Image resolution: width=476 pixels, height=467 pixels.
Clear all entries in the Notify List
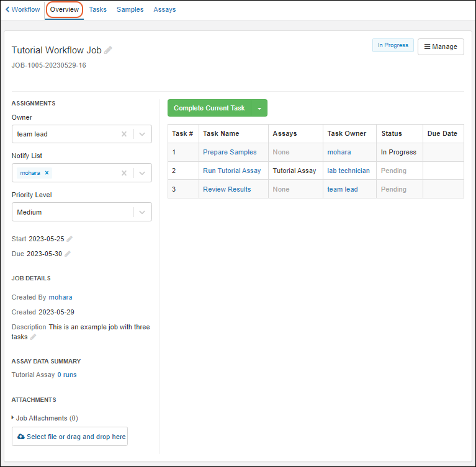pos(123,173)
